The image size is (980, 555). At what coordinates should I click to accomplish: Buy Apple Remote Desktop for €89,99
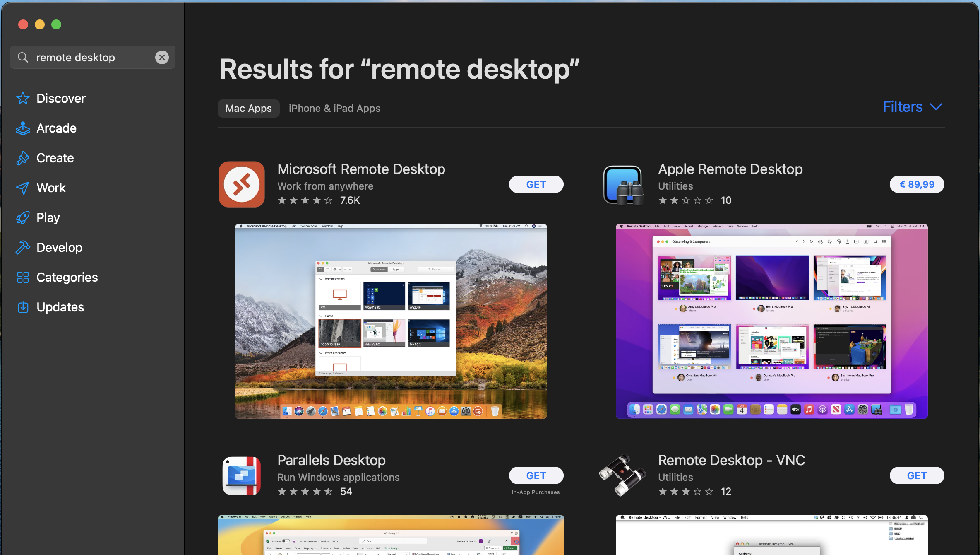point(917,184)
